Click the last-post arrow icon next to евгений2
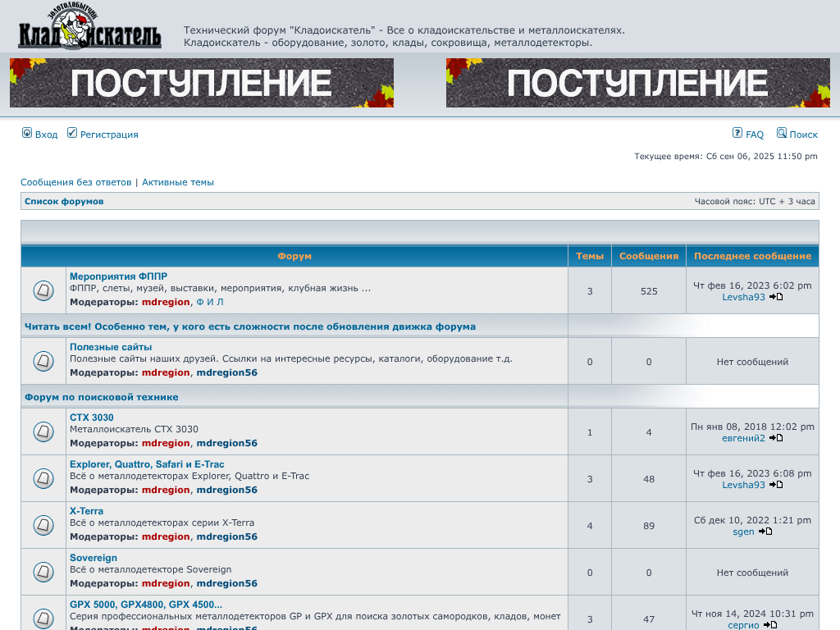 click(776, 438)
